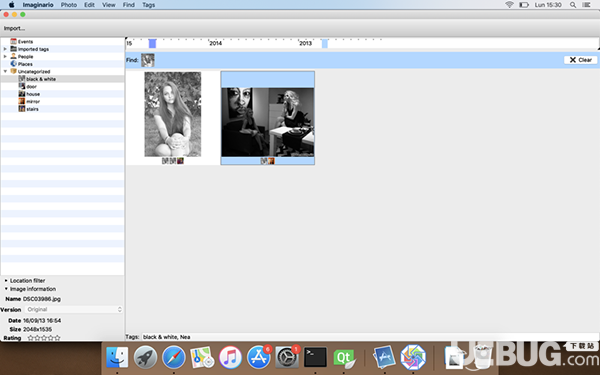Click the tag icons under the interior photo
The height and width of the screenshot is (375, 600).
point(267,161)
